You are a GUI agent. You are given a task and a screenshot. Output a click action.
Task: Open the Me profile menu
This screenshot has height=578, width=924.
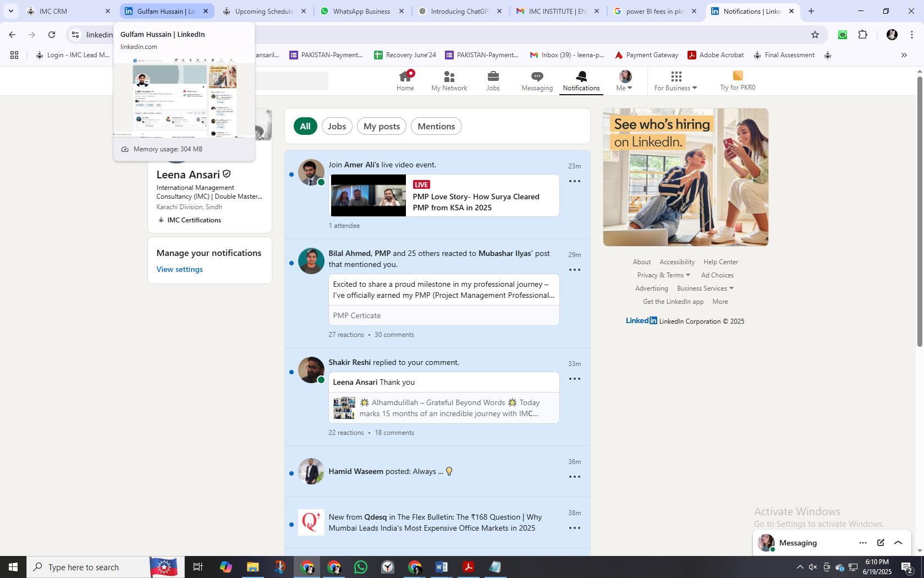(625, 81)
